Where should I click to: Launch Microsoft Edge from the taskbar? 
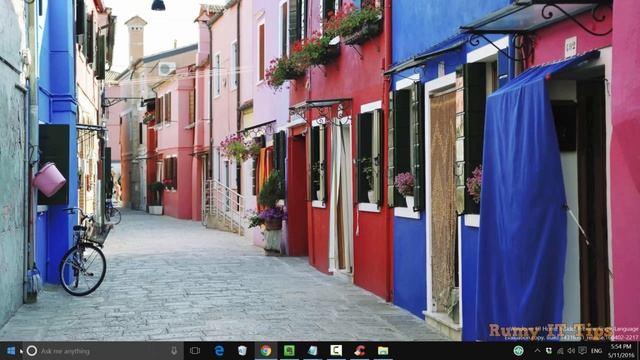(x=219, y=351)
